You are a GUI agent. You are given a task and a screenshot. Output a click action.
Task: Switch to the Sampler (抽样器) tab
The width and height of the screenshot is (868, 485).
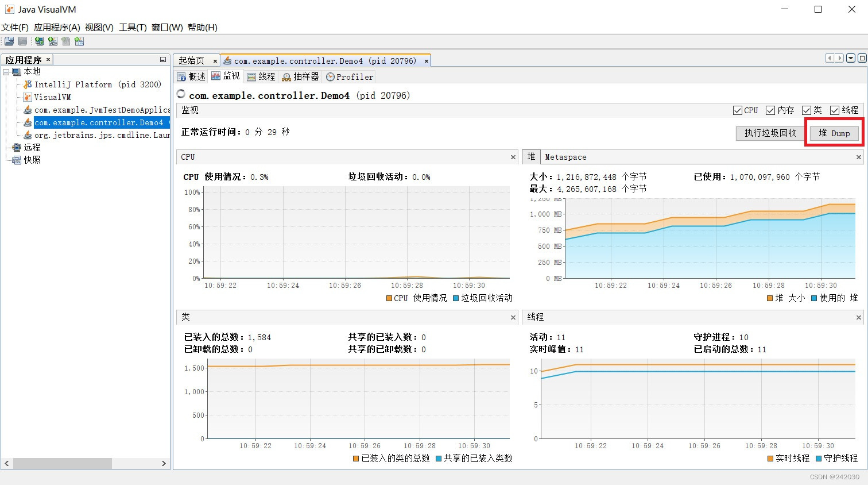coord(300,76)
